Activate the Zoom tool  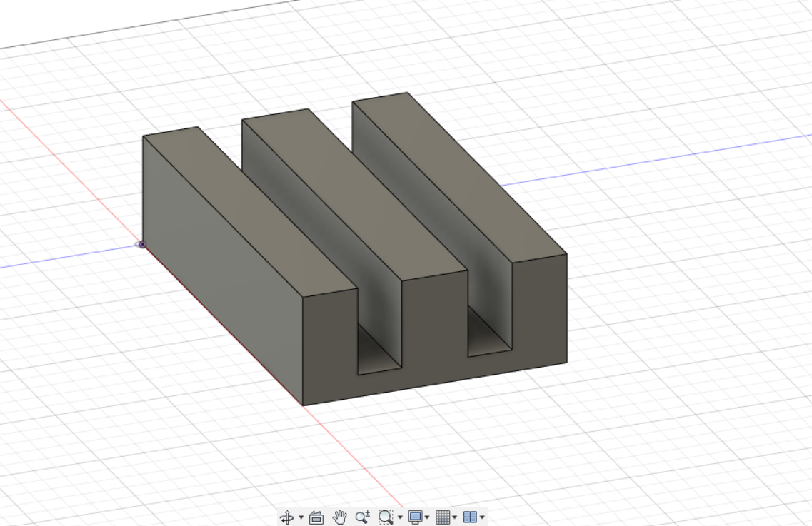(x=361, y=516)
